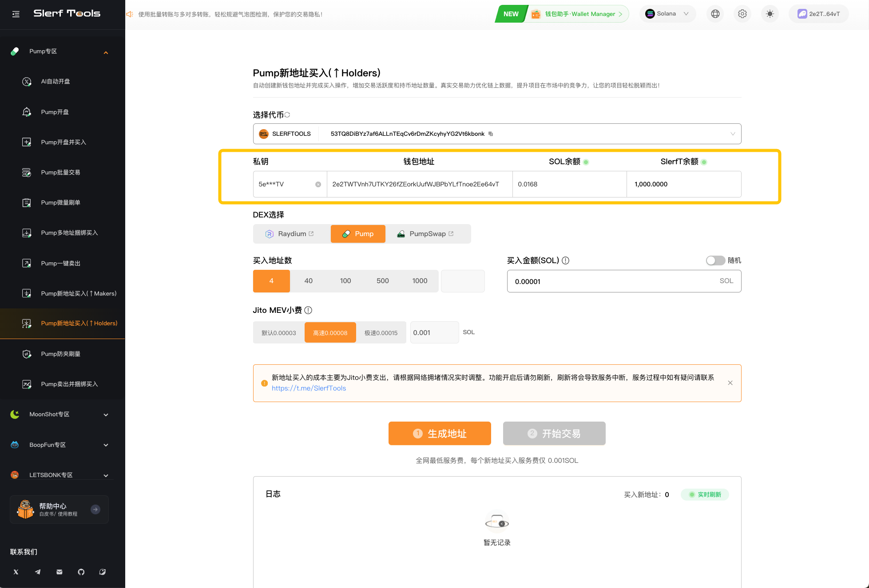This screenshot has height=588, width=869.
Task: Select 1000 as buy address count
Action: [x=420, y=281]
